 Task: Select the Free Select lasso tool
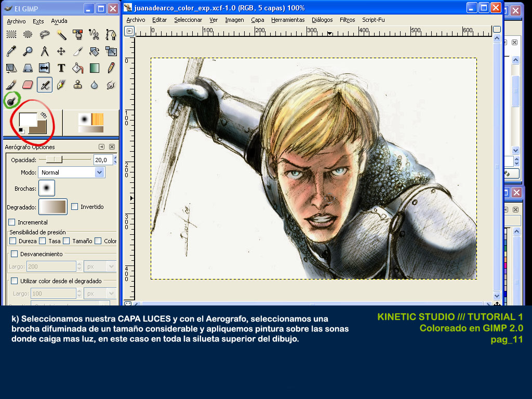[45, 34]
